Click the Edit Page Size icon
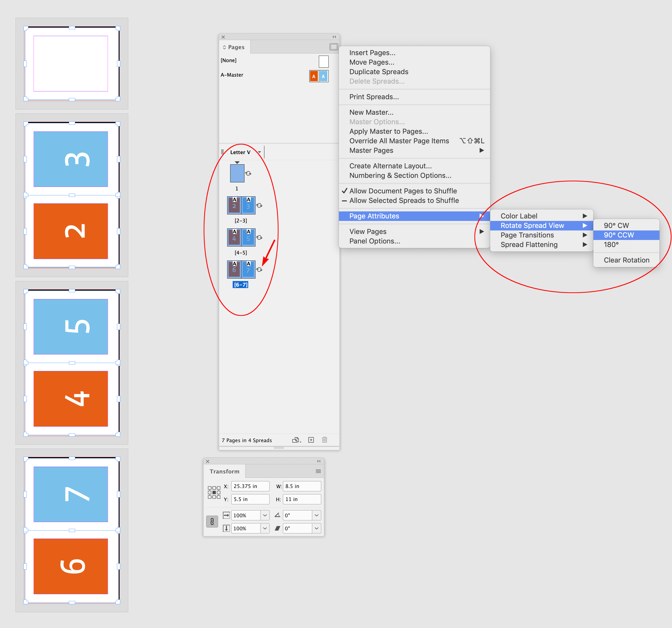 (x=296, y=440)
